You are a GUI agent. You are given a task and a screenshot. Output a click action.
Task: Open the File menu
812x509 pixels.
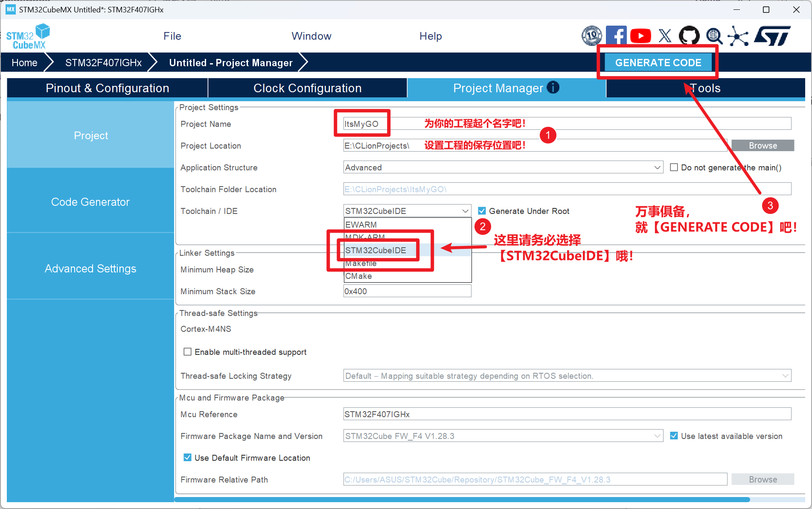pyautogui.click(x=172, y=36)
